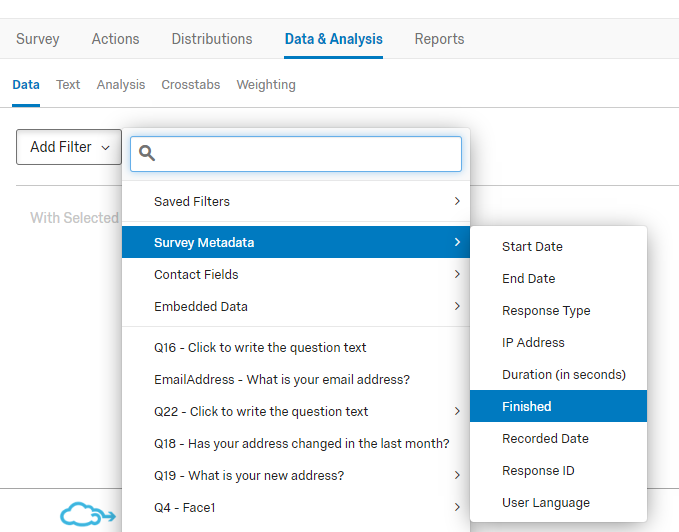The height and width of the screenshot is (532, 679).
Task: Select the Crosstabs sub-tab
Action: pyautogui.click(x=191, y=84)
